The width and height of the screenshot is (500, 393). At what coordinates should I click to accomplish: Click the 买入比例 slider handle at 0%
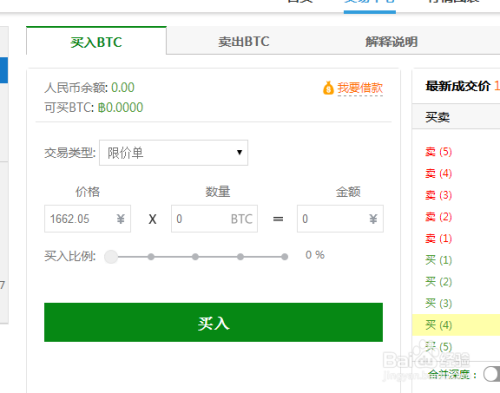111,257
